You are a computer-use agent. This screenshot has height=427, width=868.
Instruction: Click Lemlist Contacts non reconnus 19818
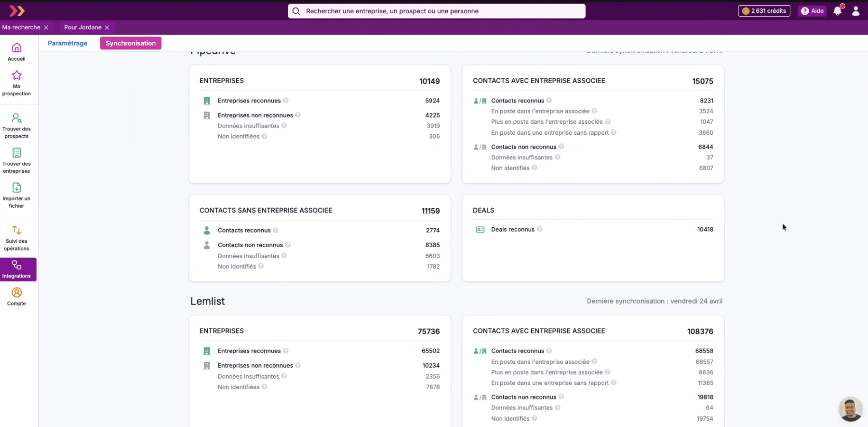(705, 397)
